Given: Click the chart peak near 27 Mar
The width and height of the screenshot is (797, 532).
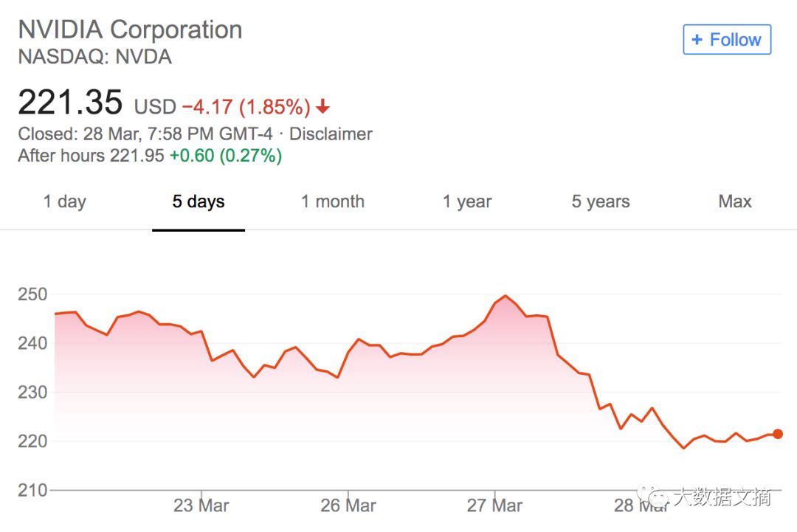Looking at the screenshot, I should tap(506, 296).
